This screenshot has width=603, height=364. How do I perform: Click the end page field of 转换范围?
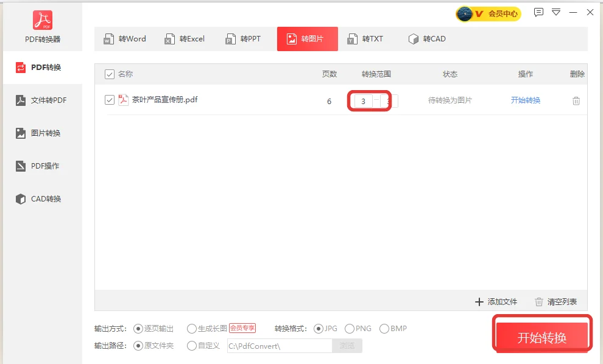(389, 101)
